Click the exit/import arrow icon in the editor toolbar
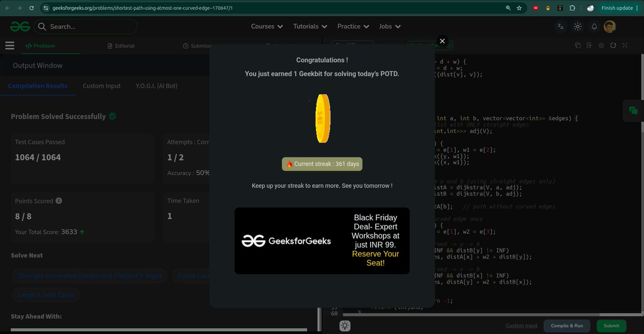Viewport: 644px width, 334px height. [x=589, y=46]
